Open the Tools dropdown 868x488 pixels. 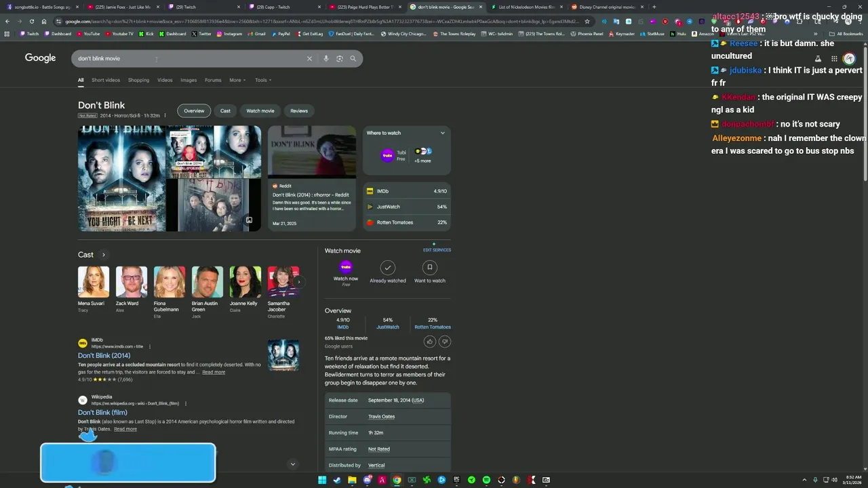click(x=262, y=80)
